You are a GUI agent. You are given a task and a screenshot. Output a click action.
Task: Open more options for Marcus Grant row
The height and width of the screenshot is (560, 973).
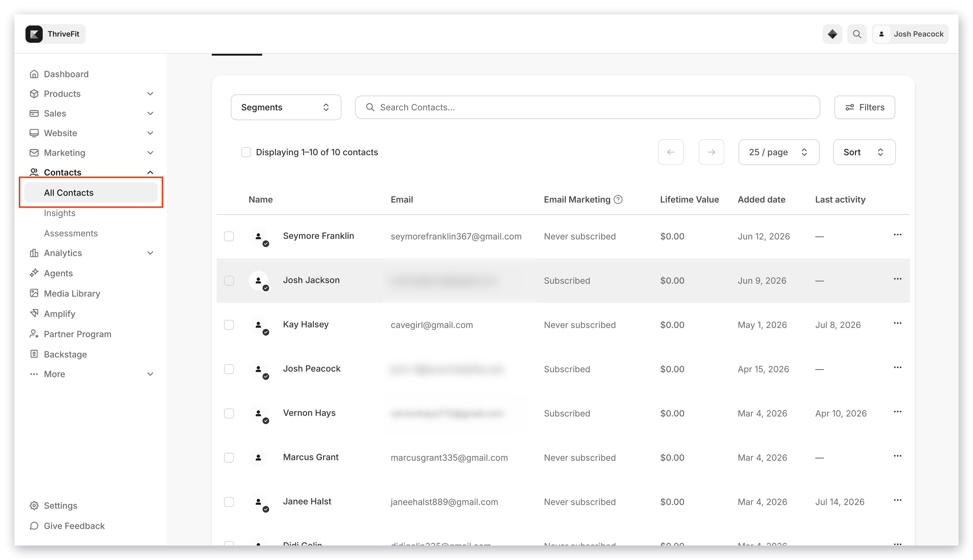pyautogui.click(x=897, y=456)
